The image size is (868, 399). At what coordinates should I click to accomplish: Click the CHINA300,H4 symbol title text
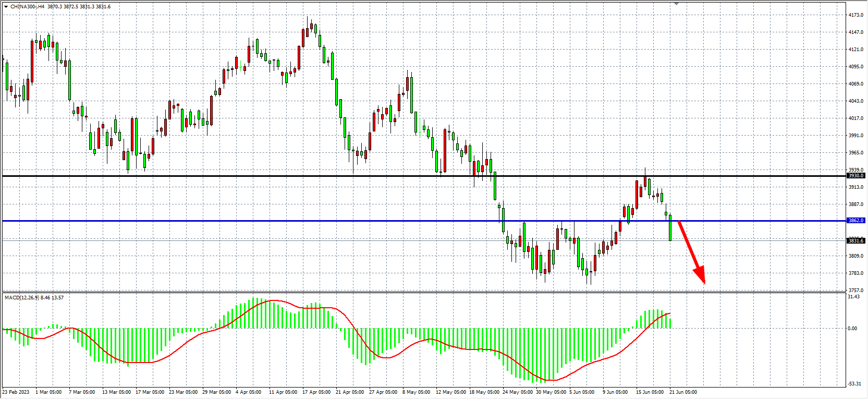coord(27,7)
